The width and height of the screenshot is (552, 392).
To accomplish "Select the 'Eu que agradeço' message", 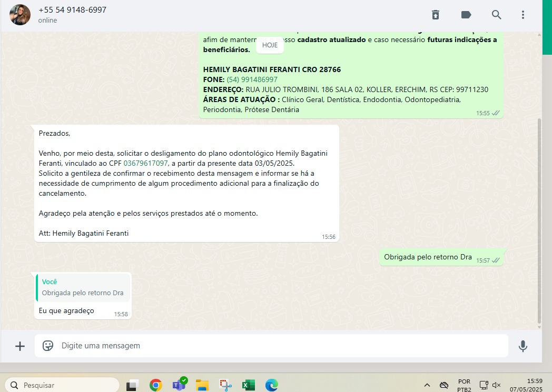I will click(66, 311).
